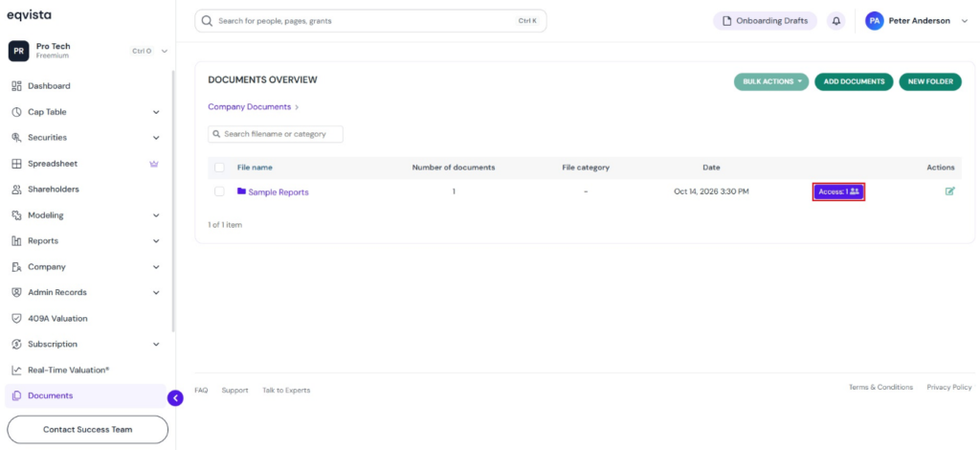Toggle the select-all checkbox in table header

pos(219,168)
